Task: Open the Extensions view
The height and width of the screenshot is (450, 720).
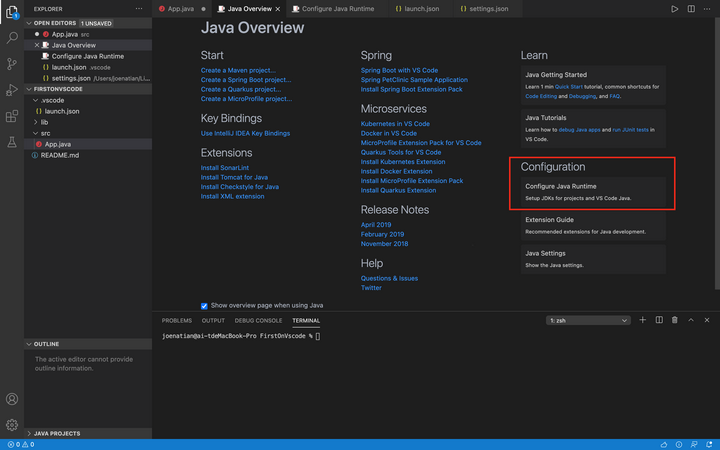Action: point(12,116)
